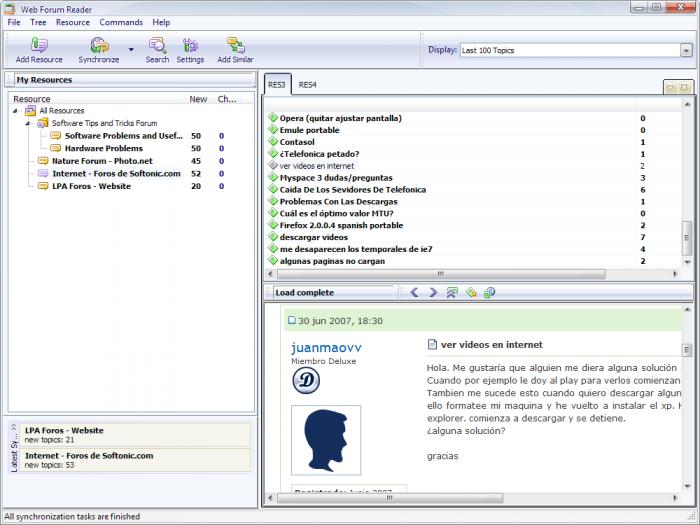Click LPA Foros - Website folder icon in tree

43,186
